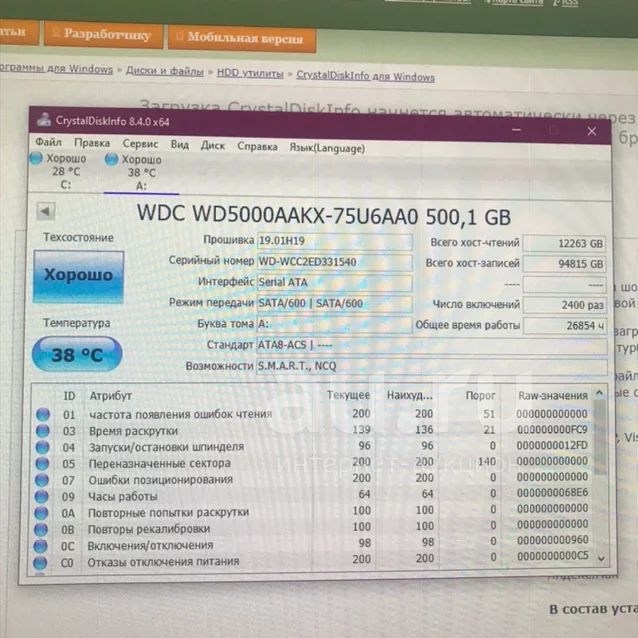Open 'Диски и файлы' breadcrumb link
638x638 pixels.
coord(164,71)
